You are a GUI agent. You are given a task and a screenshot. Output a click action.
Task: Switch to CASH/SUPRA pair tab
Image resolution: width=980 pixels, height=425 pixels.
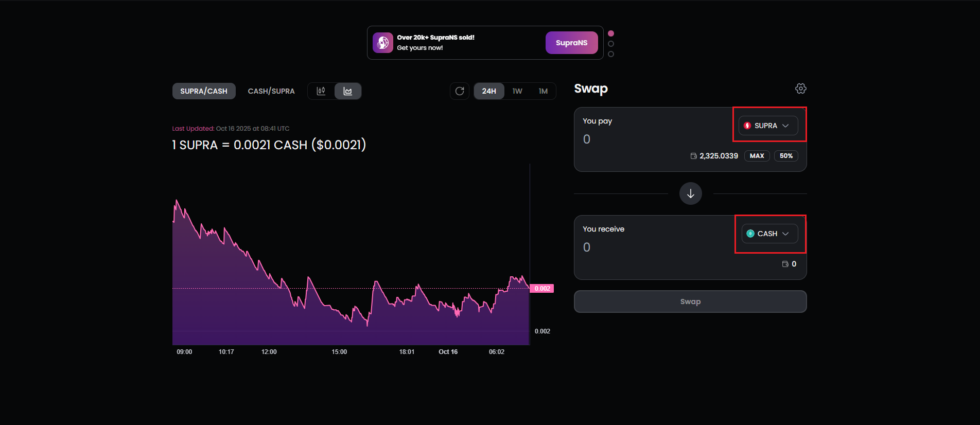pyautogui.click(x=271, y=91)
